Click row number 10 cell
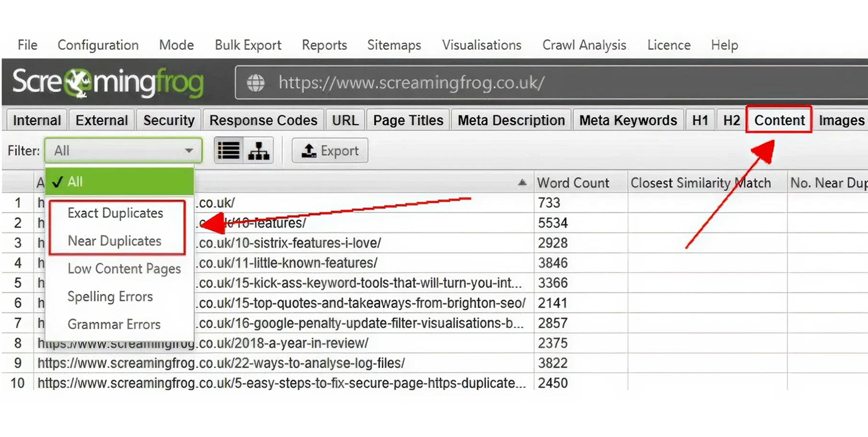Image resolution: width=868 pixels, height=437 pixels. 18,383
